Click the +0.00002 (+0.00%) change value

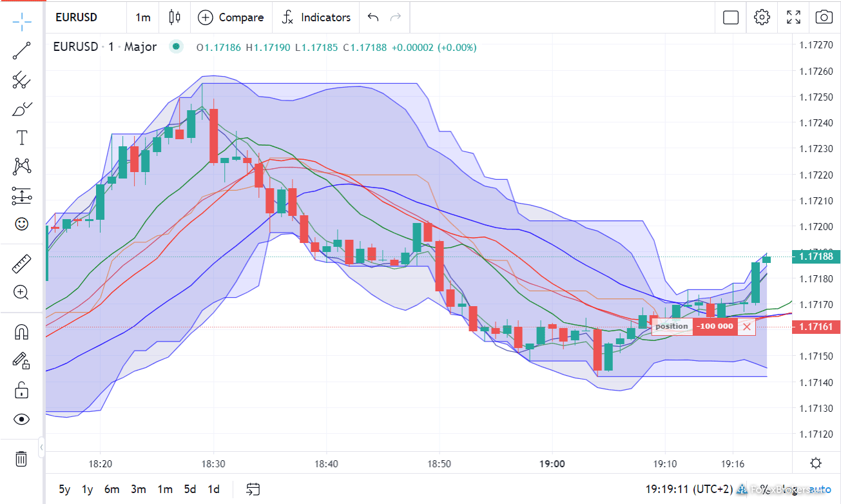434,47
